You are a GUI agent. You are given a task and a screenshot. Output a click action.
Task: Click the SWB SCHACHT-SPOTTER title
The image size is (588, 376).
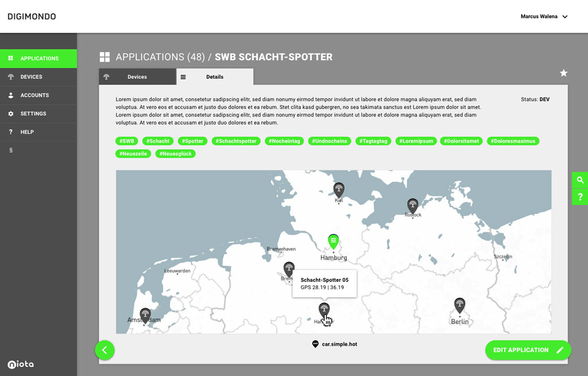tap(273, 57)
